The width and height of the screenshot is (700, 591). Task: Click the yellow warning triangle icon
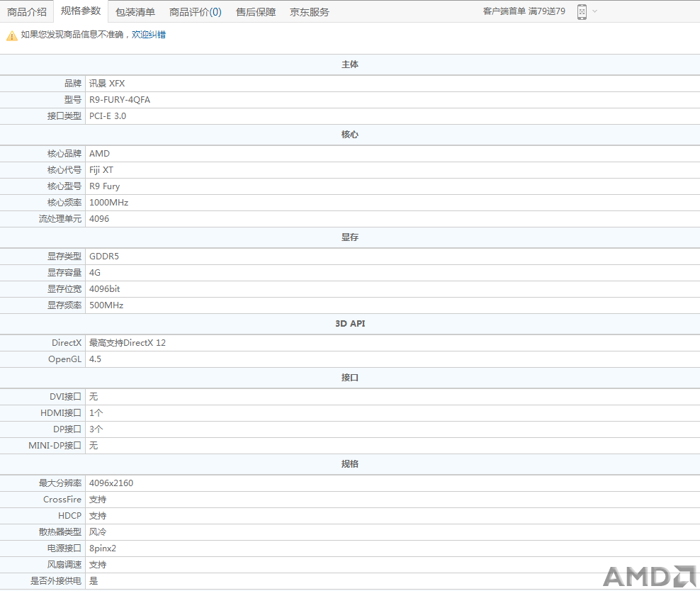12,35
